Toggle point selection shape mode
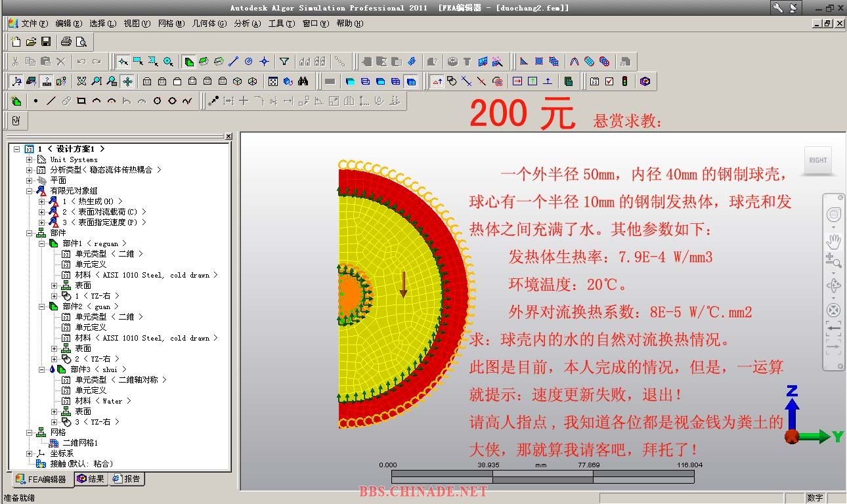This screenshot has height=504, width=847. click(123, 62)
